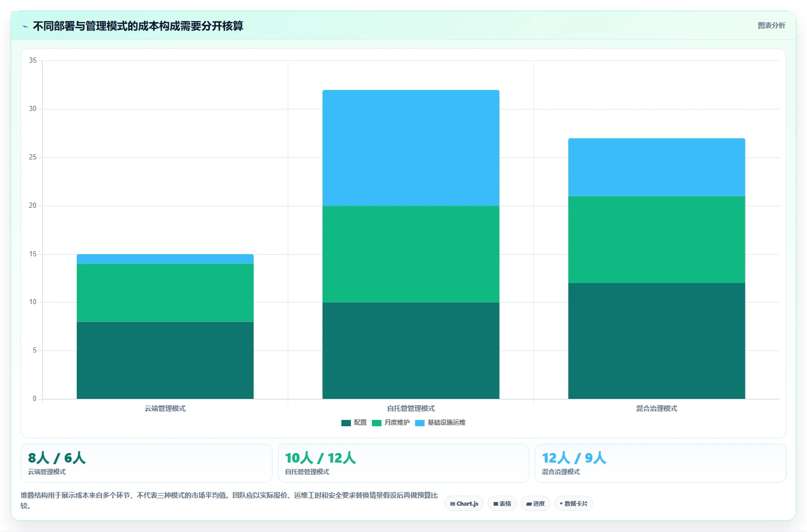This screenshot has width=807, height=532.
Task: Click the y-axis value 35
Action: 33,61
